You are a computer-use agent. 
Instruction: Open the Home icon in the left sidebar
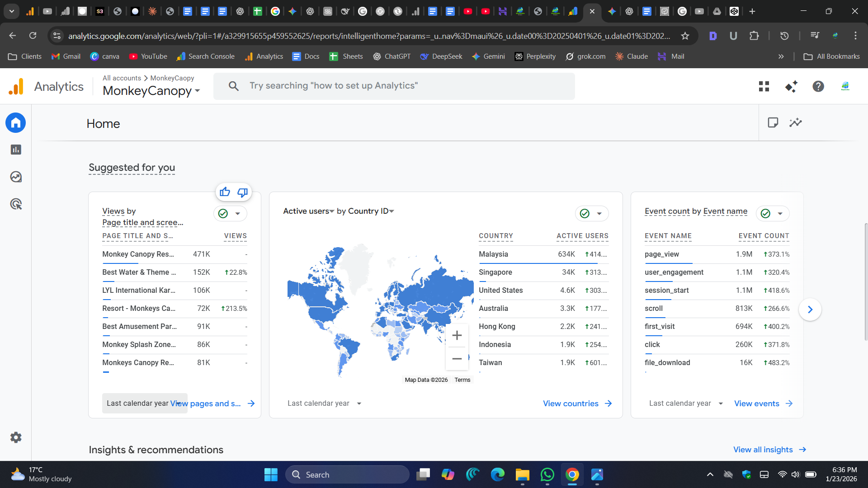coord(16,122)
